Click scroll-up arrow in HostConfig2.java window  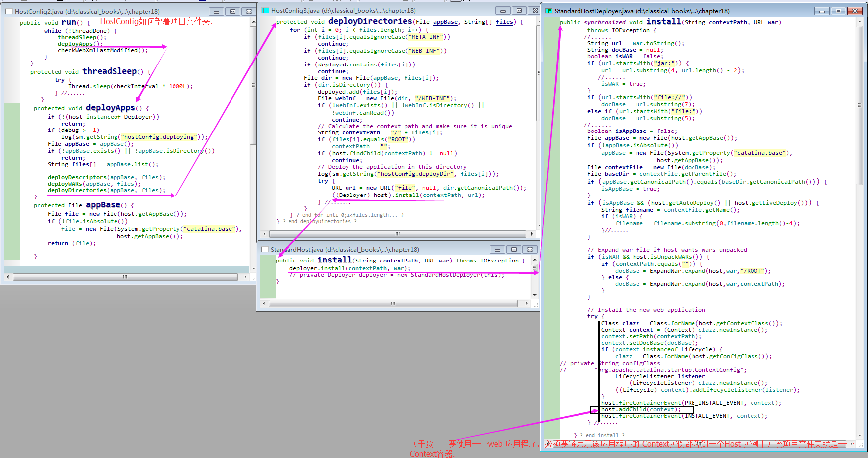(254, 22)
